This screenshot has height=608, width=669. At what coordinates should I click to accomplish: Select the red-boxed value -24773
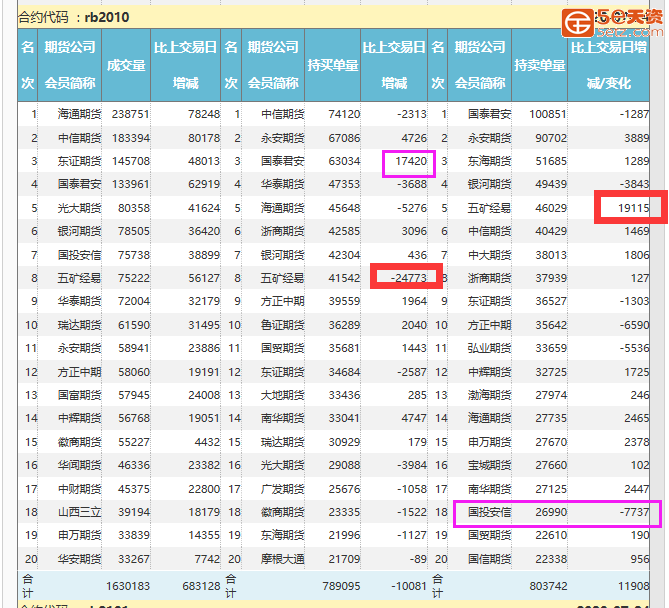tap(406, 277)
